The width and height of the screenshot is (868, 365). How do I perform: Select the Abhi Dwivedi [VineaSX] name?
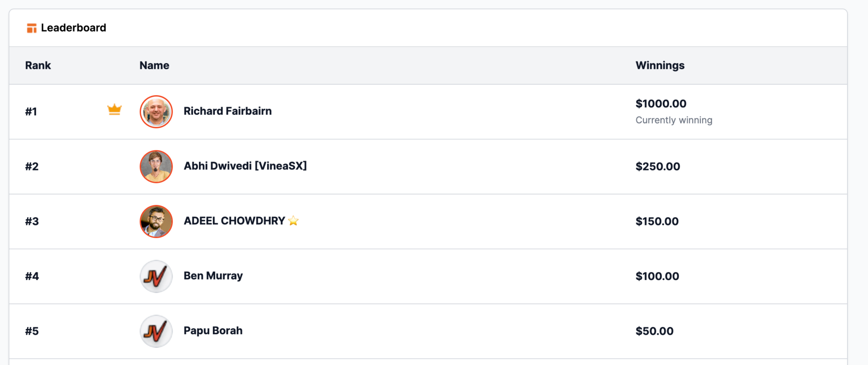245,166
